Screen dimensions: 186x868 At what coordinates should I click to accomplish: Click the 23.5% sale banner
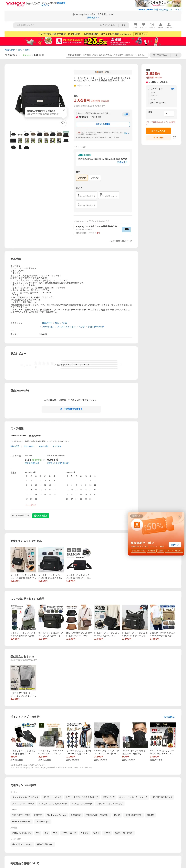point(93,41)
